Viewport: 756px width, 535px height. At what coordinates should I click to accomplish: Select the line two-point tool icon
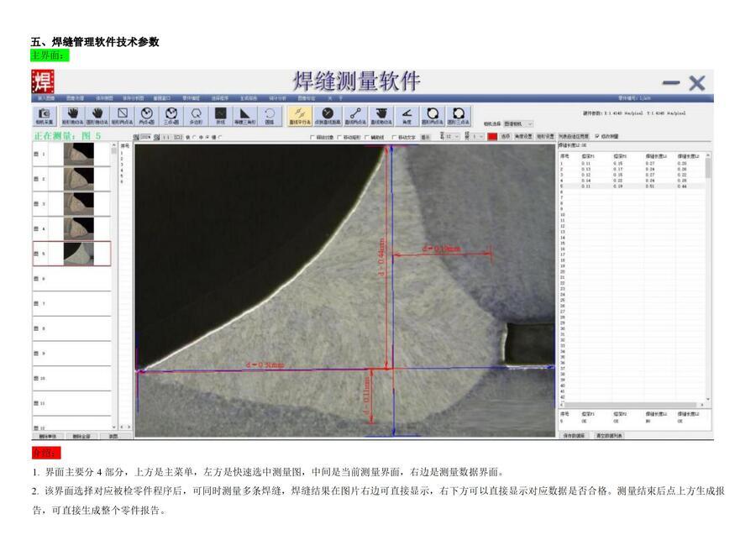tap(354, 115)
